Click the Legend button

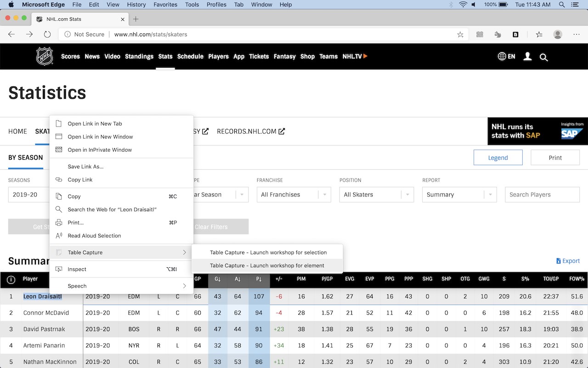498,157
